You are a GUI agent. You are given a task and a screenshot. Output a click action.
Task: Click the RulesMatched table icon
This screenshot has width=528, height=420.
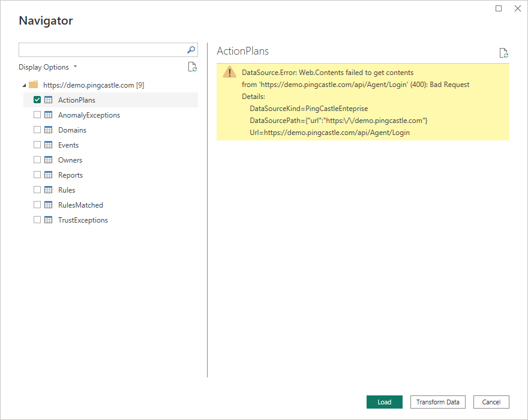(49, 205)
